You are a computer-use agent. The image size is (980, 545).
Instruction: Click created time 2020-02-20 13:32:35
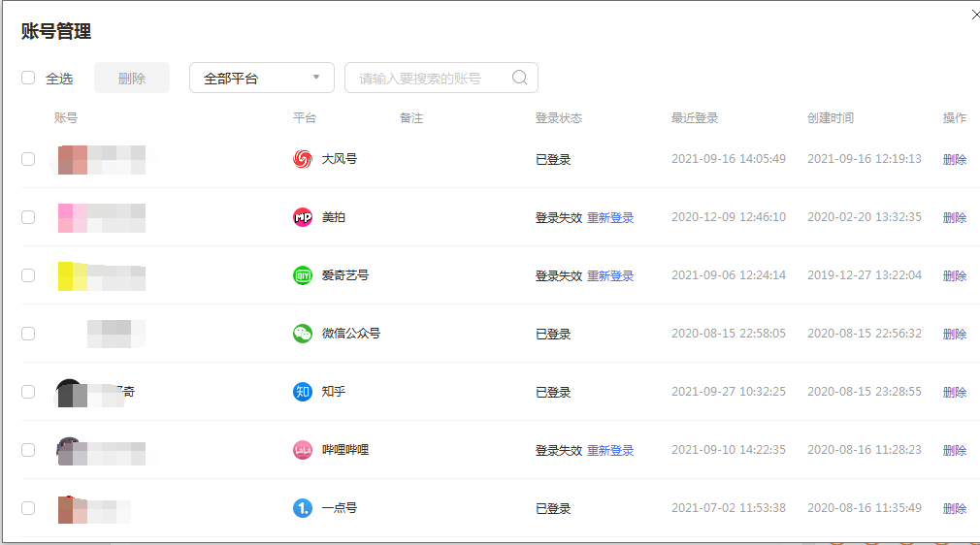coord(865,217)
